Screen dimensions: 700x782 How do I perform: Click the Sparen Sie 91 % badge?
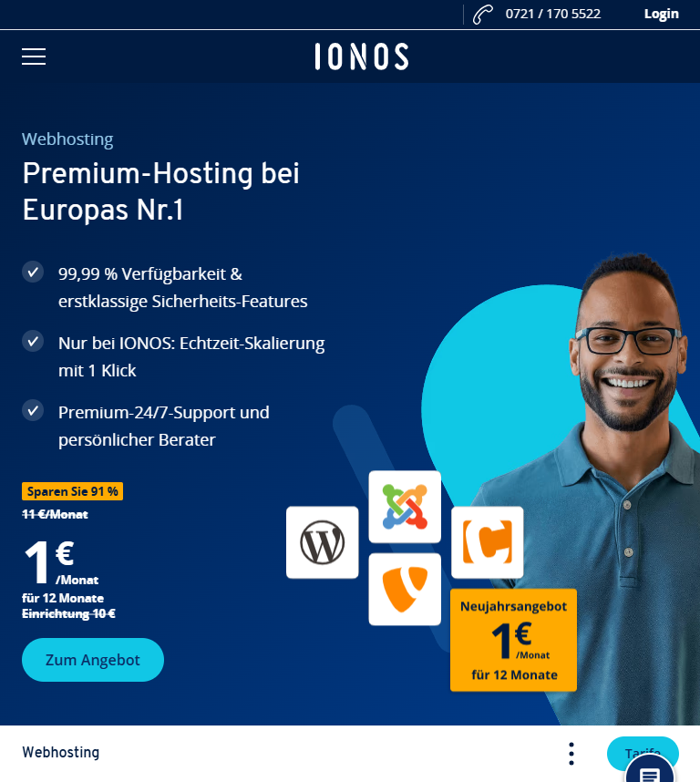pyautogui.click(x=72, y=491)
